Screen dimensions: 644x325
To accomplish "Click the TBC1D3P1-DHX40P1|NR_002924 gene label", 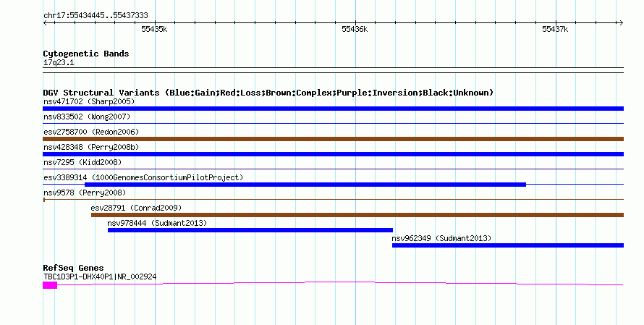I will pyautogui.click(x=100, y=277).
